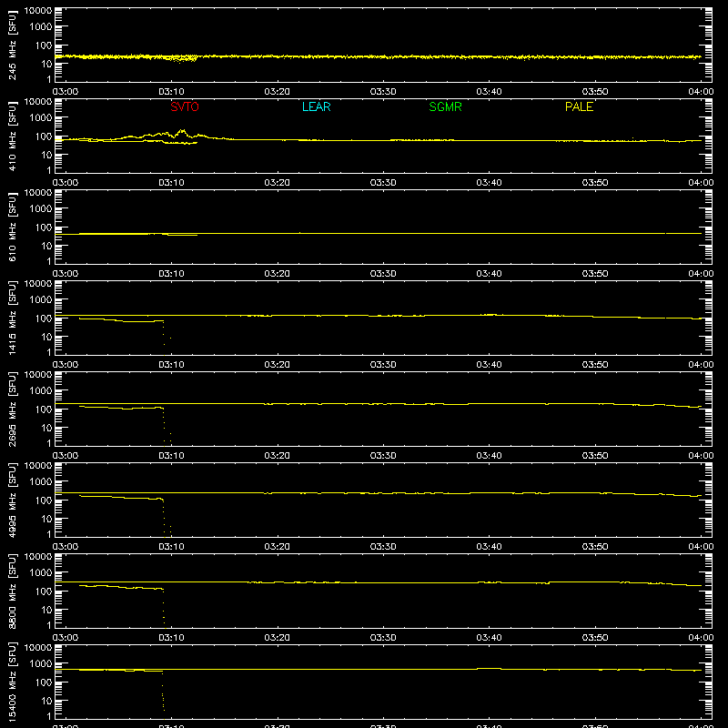Click the 03:30 tick under 610 MHz plot

click(383, 274)
